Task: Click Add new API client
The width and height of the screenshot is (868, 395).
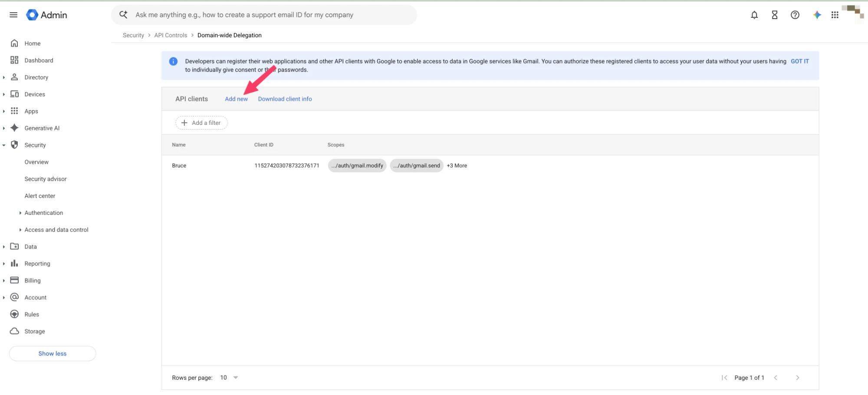Action: pos(236,99)
